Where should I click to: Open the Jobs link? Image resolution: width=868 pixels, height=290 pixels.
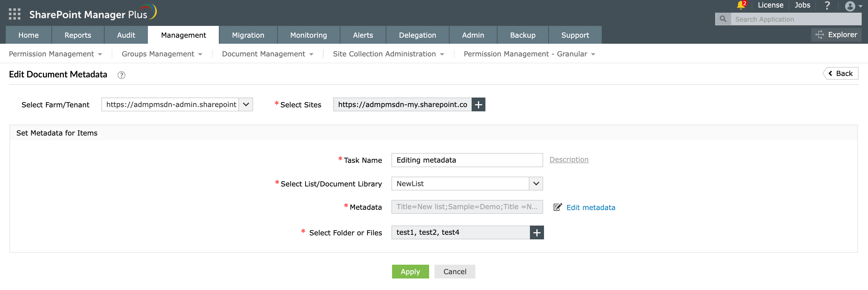pyautogui.click(x=802, y=5)
